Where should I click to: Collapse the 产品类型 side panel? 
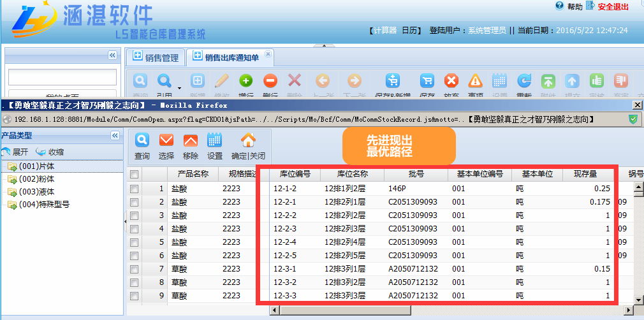point(115,136)
